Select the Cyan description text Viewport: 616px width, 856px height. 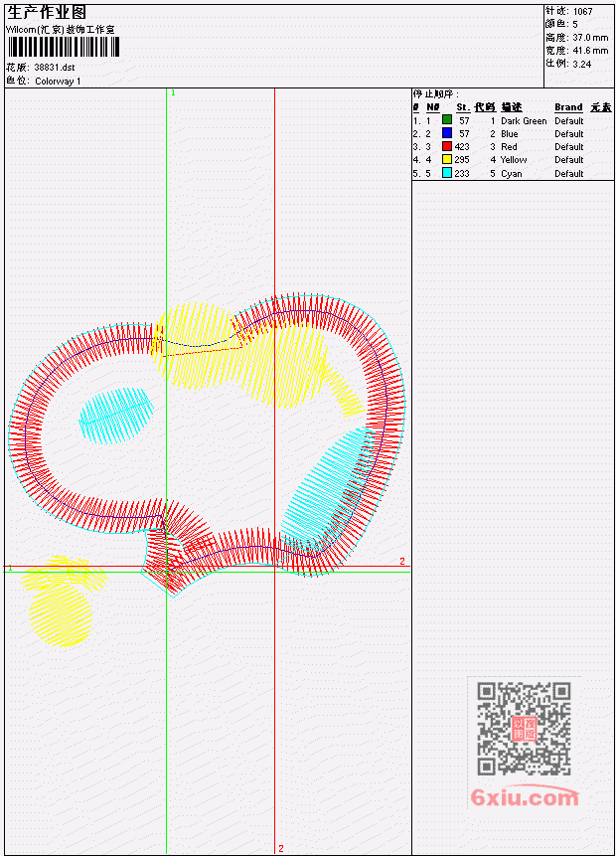point(512,174)
